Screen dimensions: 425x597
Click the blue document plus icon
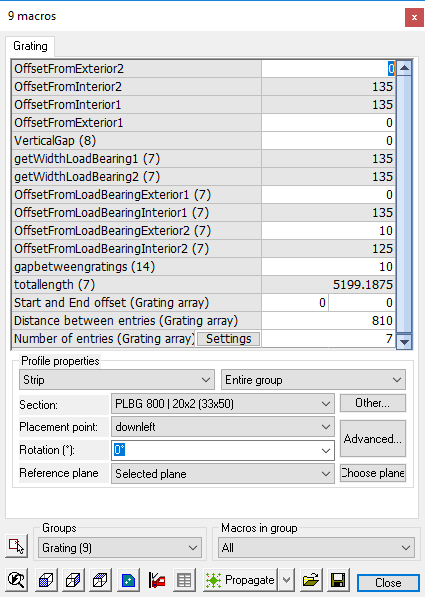(128, 580)
